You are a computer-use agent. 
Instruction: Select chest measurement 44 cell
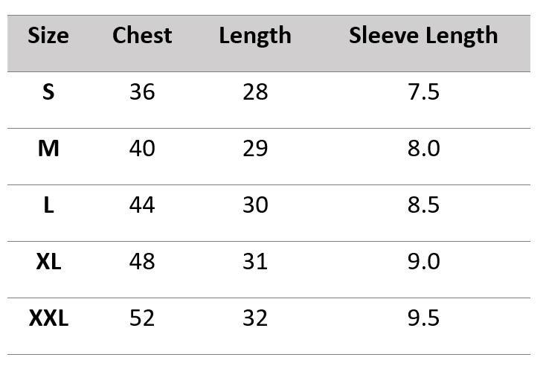142,205
